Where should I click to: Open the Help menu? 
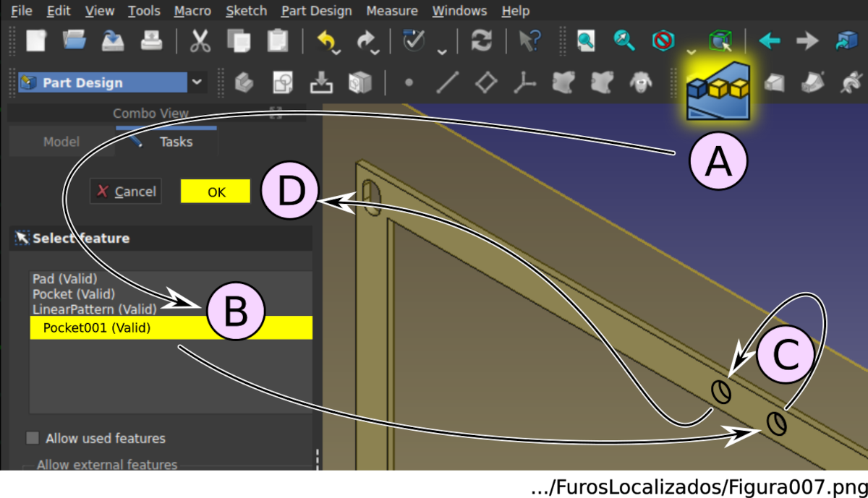pos(515,11)
